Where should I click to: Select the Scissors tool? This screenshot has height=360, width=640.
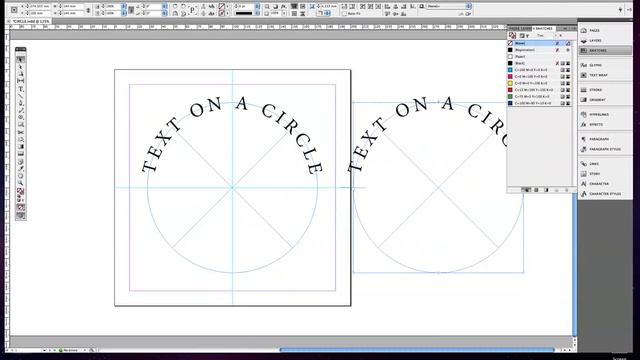20,132
